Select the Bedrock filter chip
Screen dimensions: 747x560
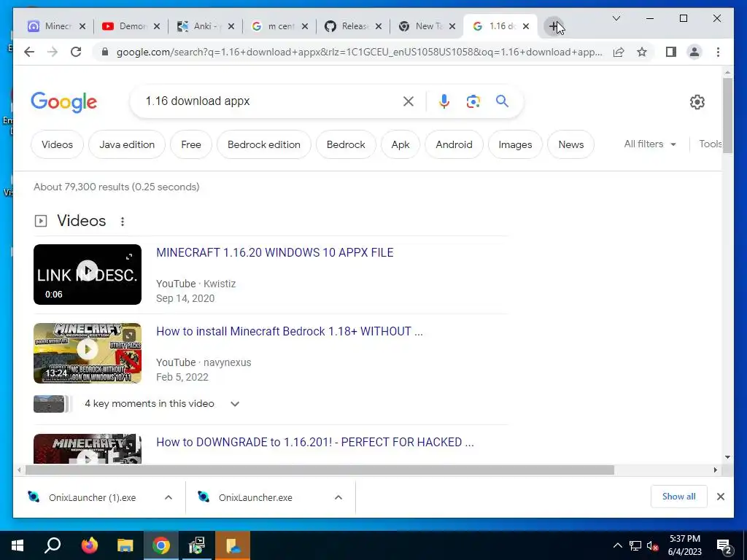pyautogui.click(x=346, y=144)
